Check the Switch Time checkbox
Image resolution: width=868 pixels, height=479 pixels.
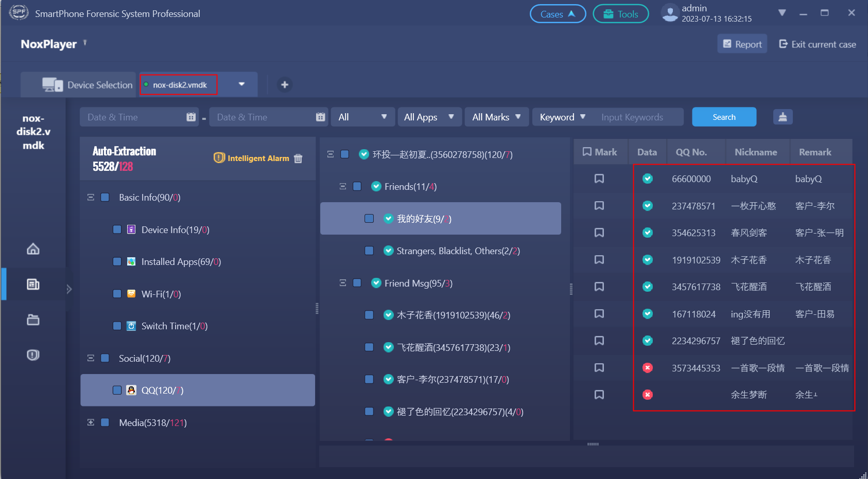coord(117,326)
